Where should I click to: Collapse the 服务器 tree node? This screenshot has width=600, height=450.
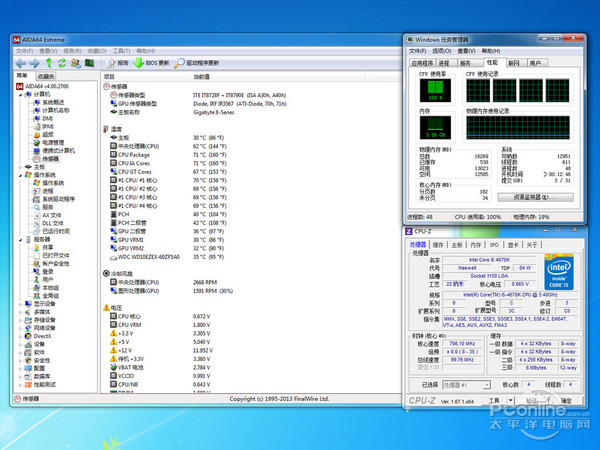(20, 240)
